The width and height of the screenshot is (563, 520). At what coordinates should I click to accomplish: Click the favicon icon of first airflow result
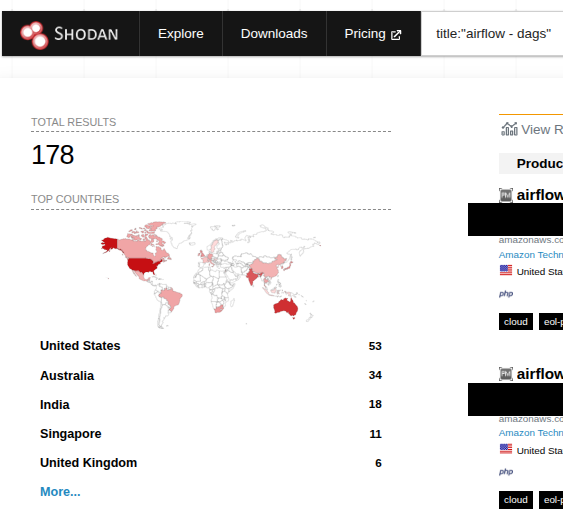tap(506, 195)
